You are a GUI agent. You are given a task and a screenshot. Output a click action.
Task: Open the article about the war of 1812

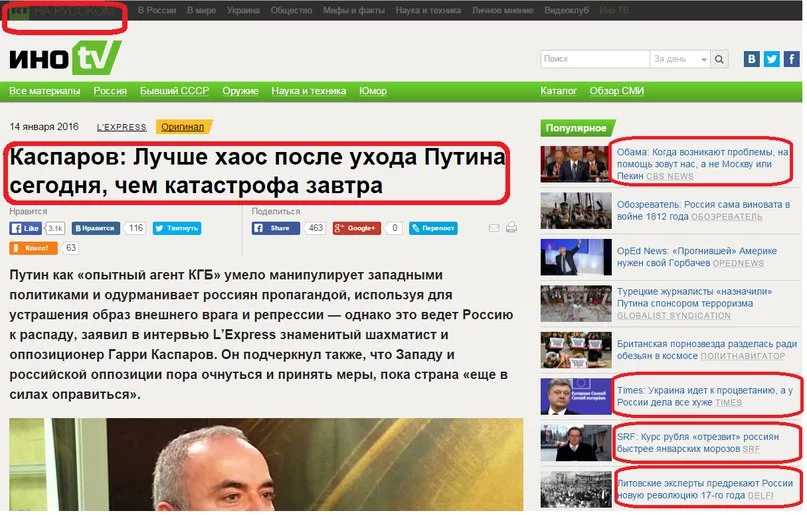click(x=704, y=210)
